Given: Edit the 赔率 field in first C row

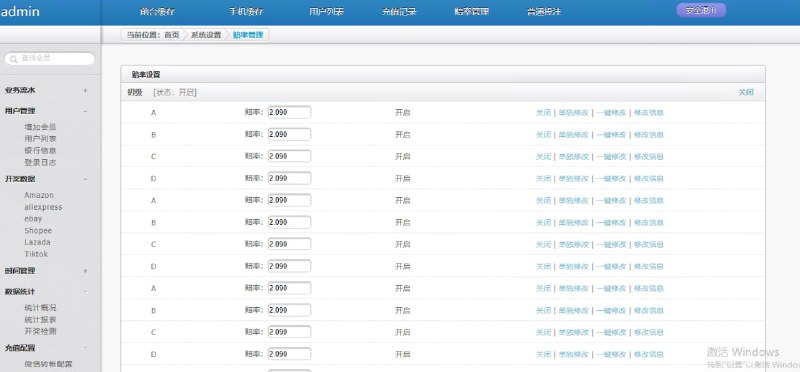Looking at the screenshot, I should coord(289,156).
